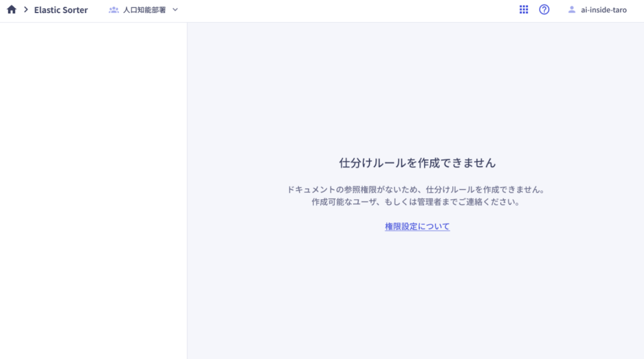Click the empty header space between department and apps grid

pos(346,10)
